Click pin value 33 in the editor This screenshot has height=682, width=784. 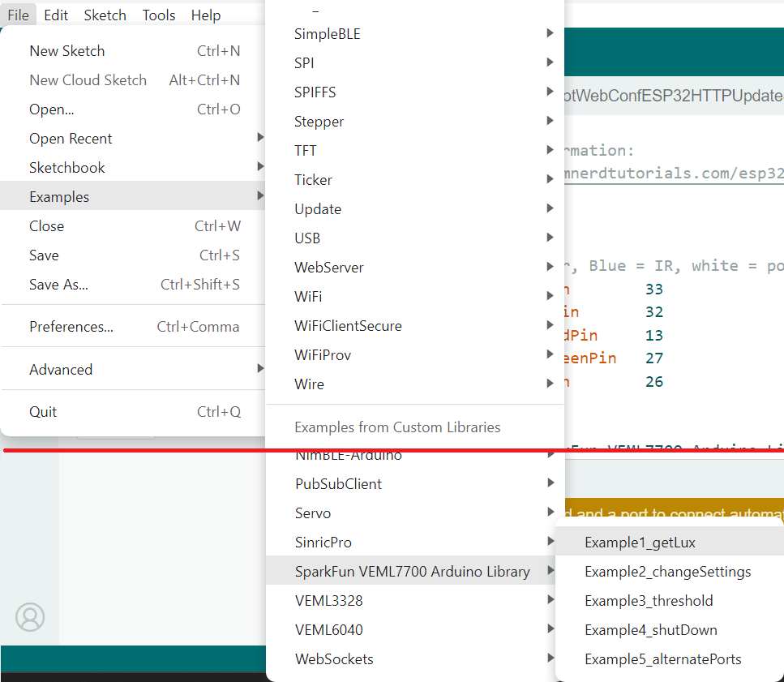click(x=654, y=289)
